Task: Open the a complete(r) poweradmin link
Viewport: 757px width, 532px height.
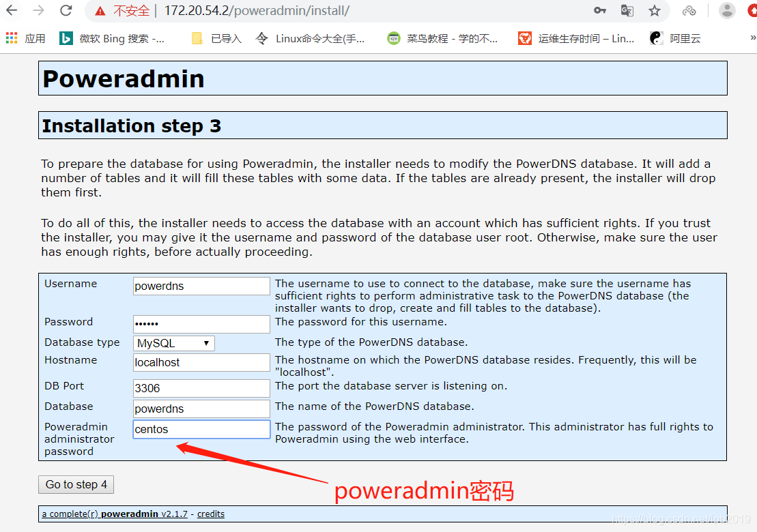Action: [115, 514]
